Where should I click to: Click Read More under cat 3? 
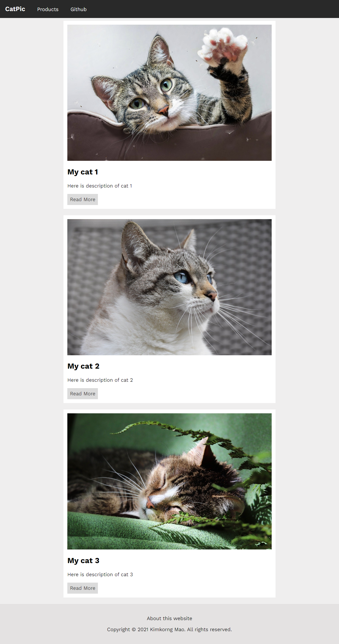pyautogui.click(x=83, y=588)
